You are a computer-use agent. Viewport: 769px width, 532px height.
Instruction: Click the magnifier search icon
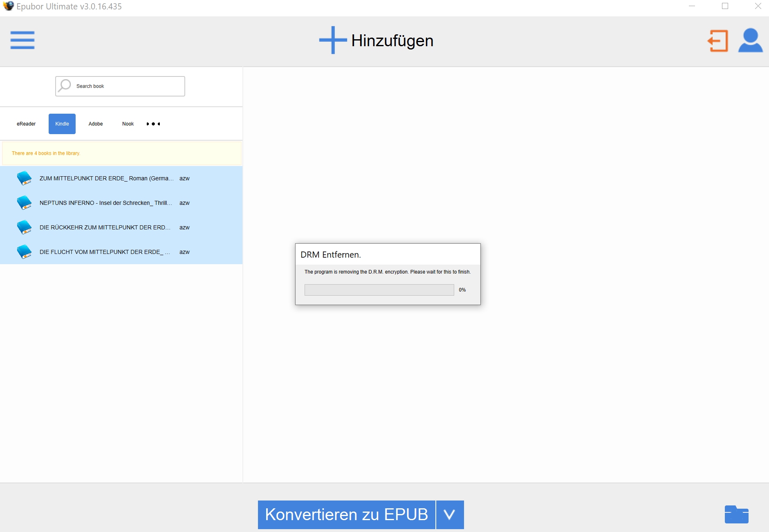pos(65,86)
